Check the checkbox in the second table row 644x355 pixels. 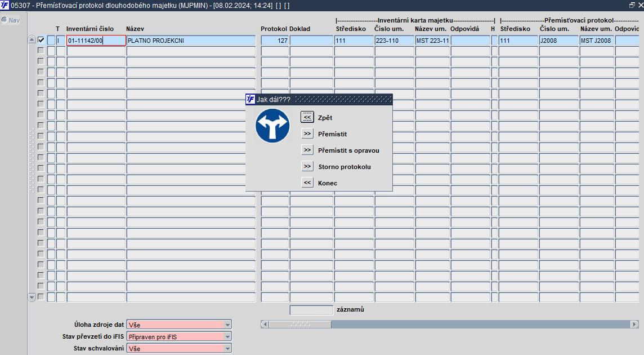click(x=41, y=51)
